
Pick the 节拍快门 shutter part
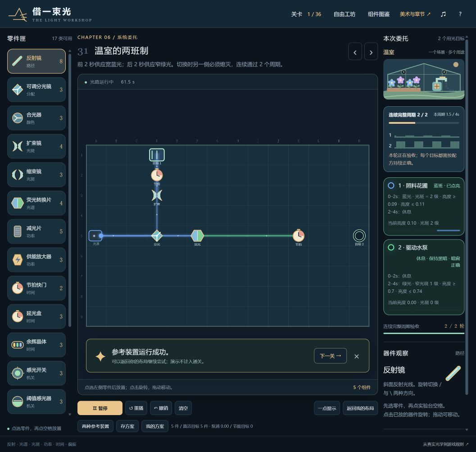point(36,288)
